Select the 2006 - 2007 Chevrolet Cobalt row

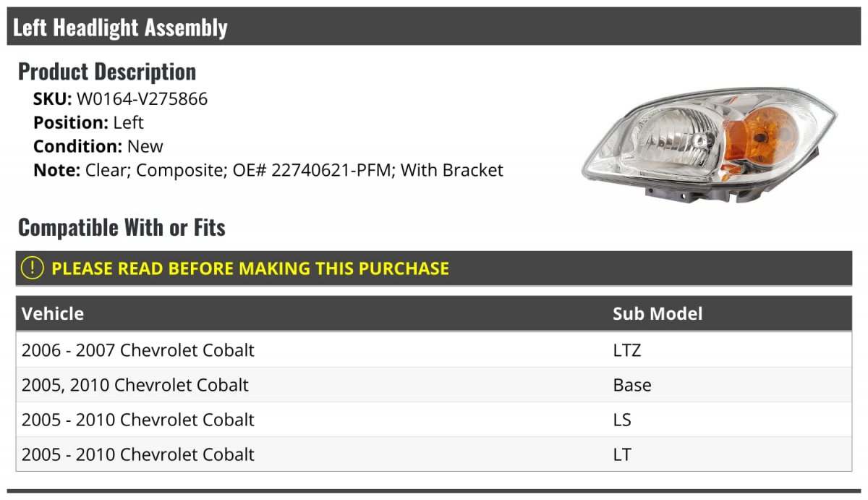pyautogui.click(x=434, y=350)
